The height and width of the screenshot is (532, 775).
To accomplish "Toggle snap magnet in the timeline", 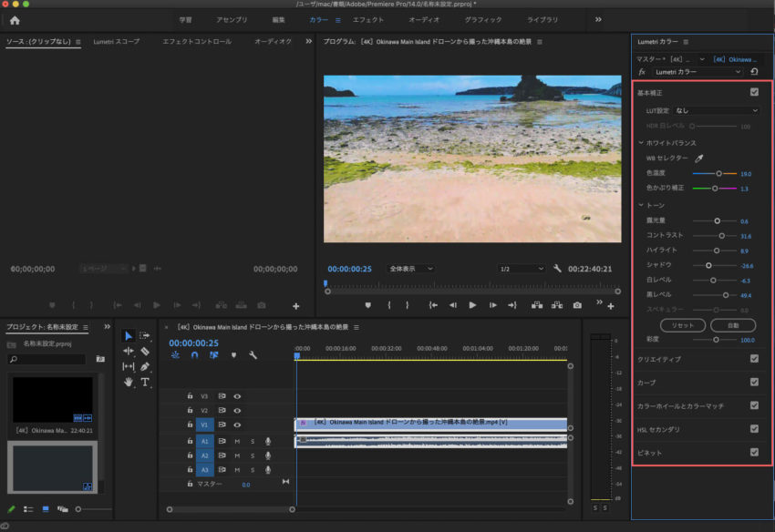I will [x=195, y=355].
